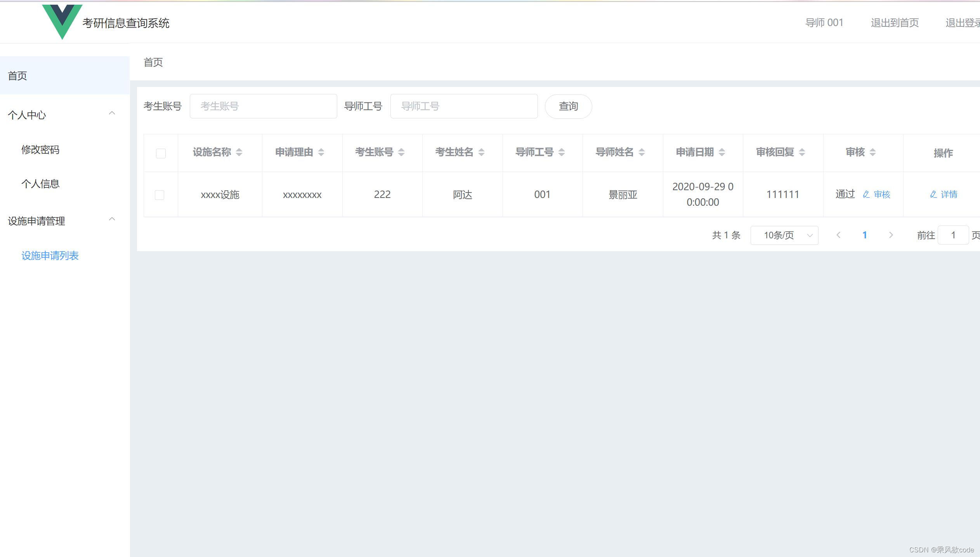The height and width of the screenshot is (557, 980).
Task: Collapse the 个人中心 sidebar section
Action: [x=112, y=113]
